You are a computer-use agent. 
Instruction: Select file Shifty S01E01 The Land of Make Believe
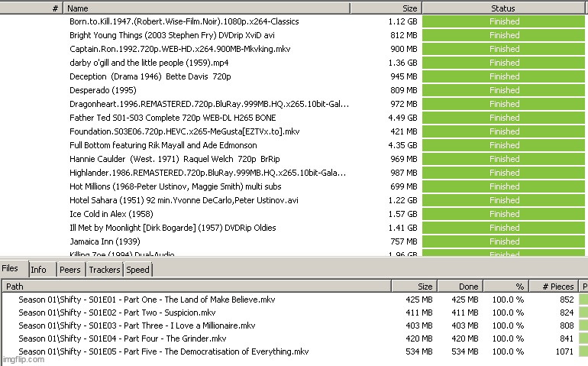[x=147, y=300]
